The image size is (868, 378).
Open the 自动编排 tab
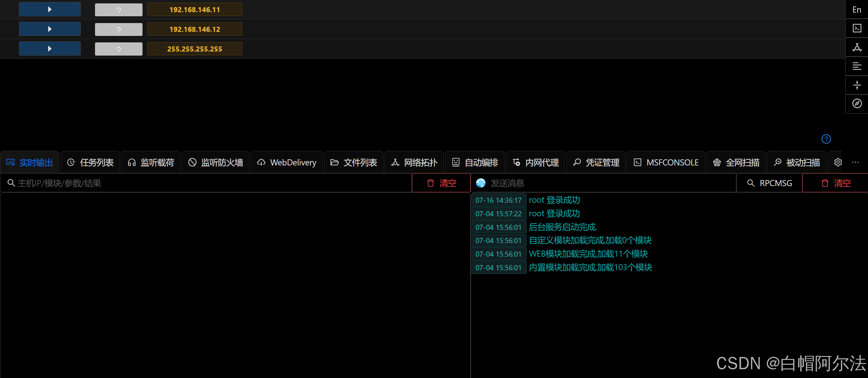475,162
